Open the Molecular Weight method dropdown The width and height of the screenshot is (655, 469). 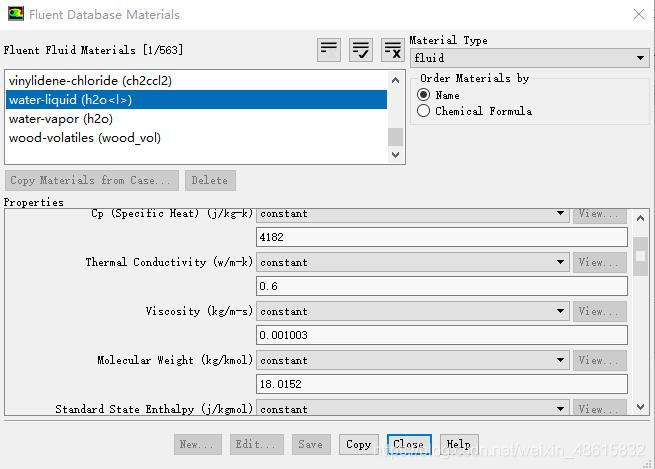click(x=412, y=360)
